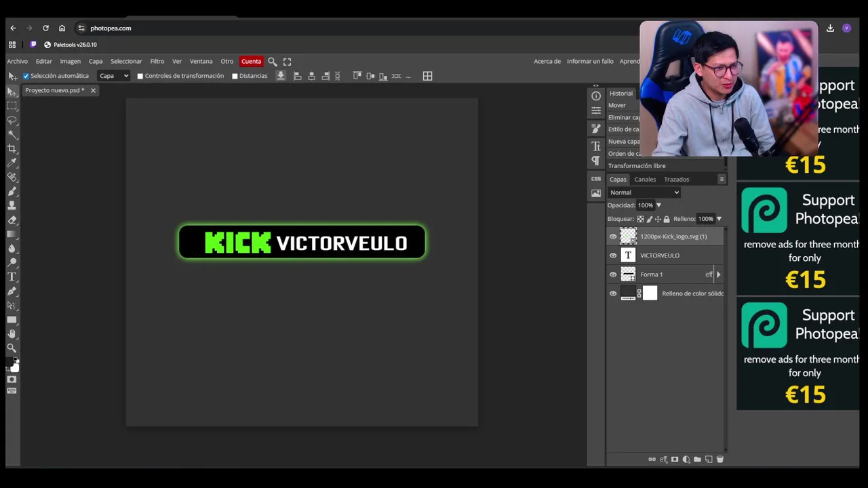
Task: Open the Paragraph panel icon
Action: 596,161
